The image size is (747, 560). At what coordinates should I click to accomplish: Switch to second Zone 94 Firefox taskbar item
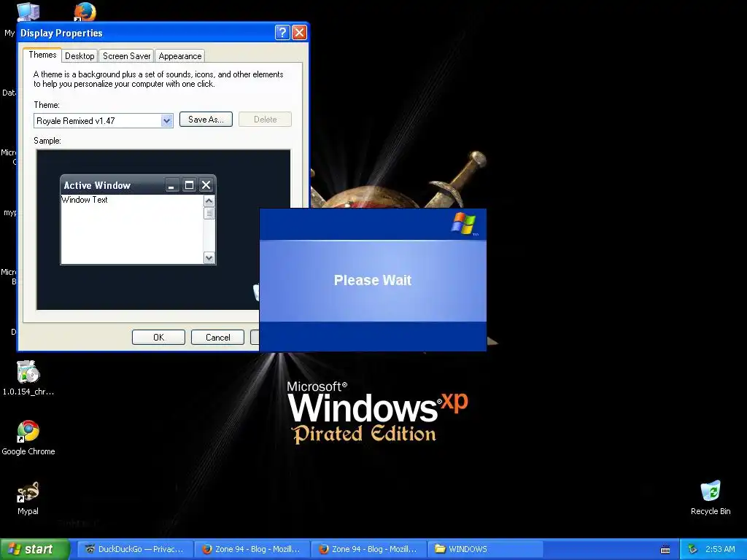pyautogui.click(x=368, y=549)
